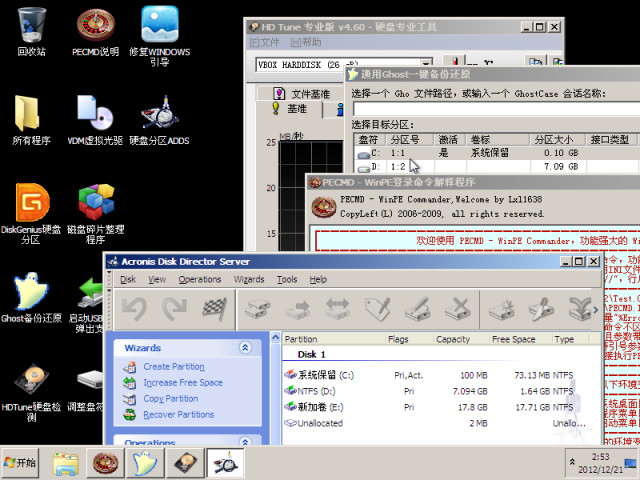640x480 pixels.
Task: Select the Unallocated space row
Action: (441, 423)
